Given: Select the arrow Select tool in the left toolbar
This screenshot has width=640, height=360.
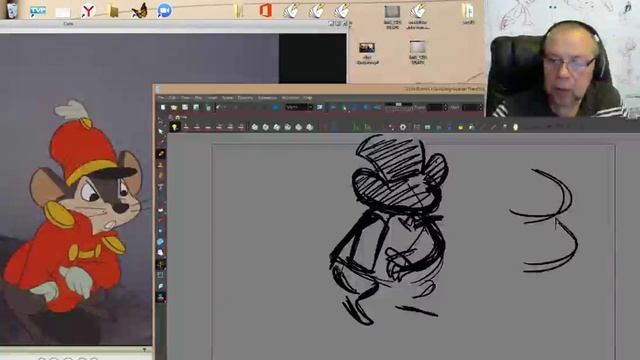Looking at the screenshot, I should tap(160, 131).
